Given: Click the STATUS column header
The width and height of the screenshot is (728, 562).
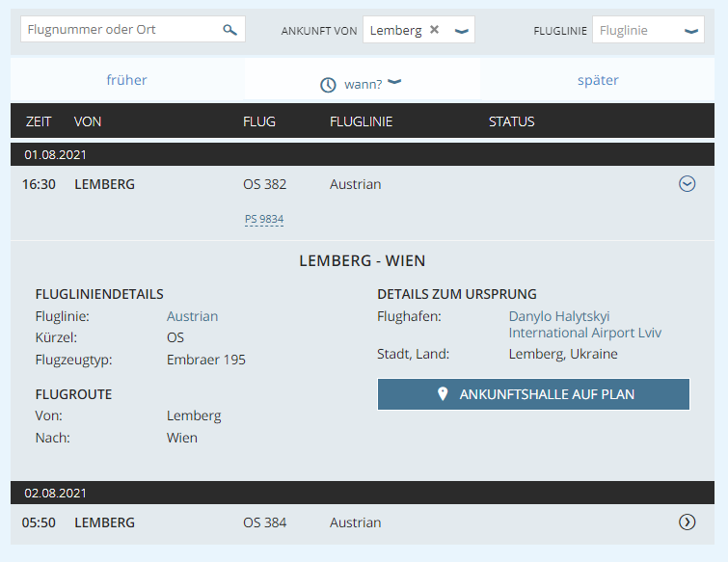Looking at the screenshot, I should click(x=511, y=121).
